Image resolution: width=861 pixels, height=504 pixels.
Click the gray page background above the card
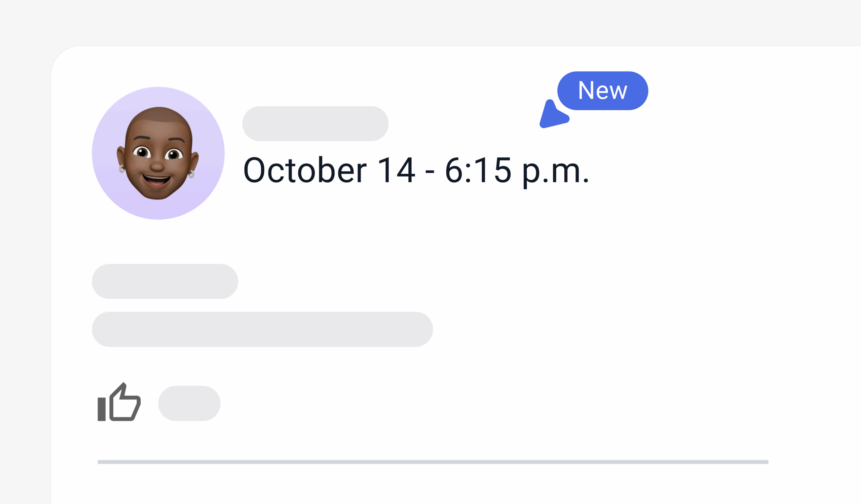(430, 21)
